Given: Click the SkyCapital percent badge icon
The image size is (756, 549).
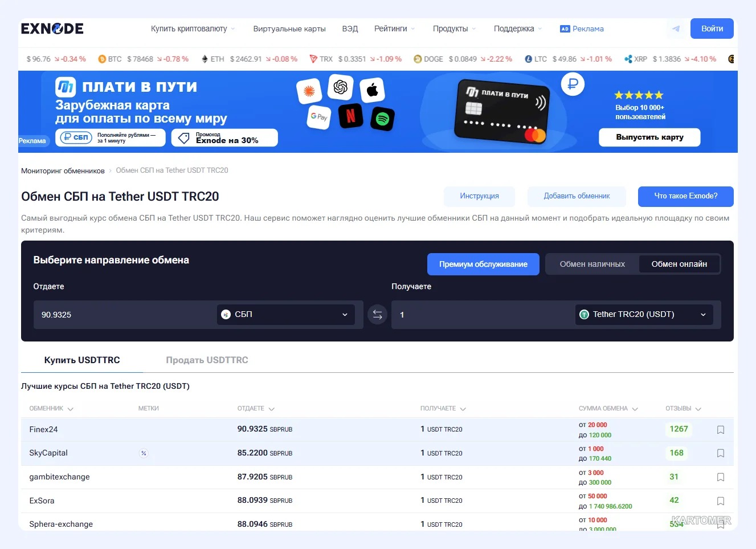Looking at the screenshot, I should [x=144, y=453].
